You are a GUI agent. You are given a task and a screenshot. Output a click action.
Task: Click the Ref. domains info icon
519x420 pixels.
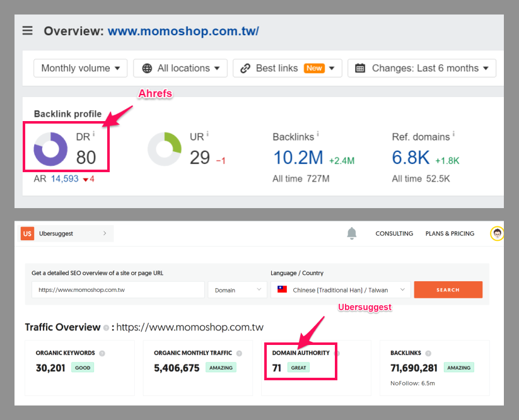pyautogui.click(x=453, y=134)
